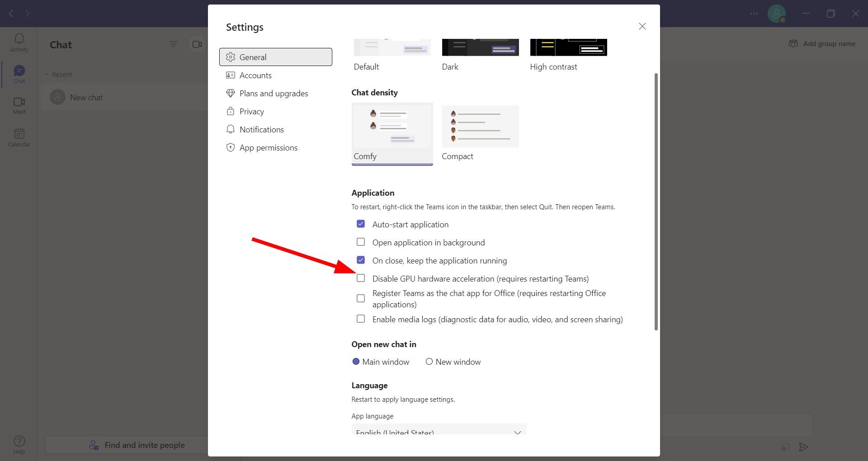Open the Chat icon in sidebar
868x461 pixels.
click(x=19, y=75)
